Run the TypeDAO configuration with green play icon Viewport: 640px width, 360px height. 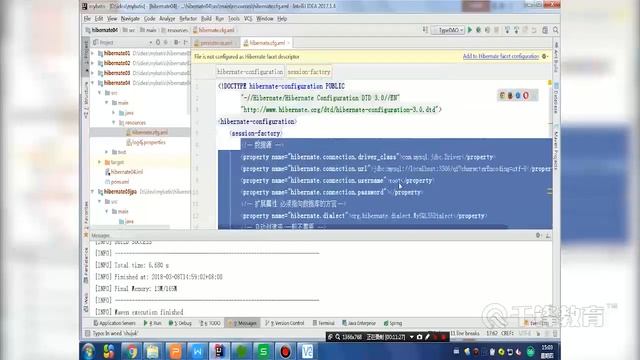click(x=470, y=30)
